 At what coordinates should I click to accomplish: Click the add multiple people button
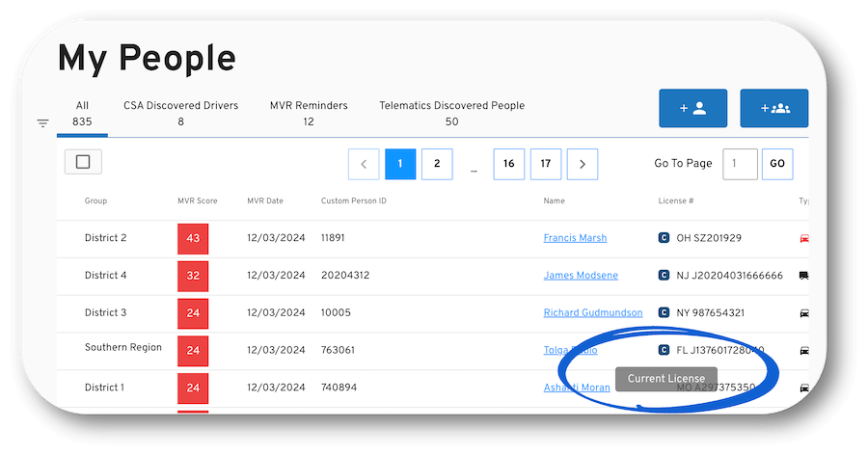click(x=773, y=108)
